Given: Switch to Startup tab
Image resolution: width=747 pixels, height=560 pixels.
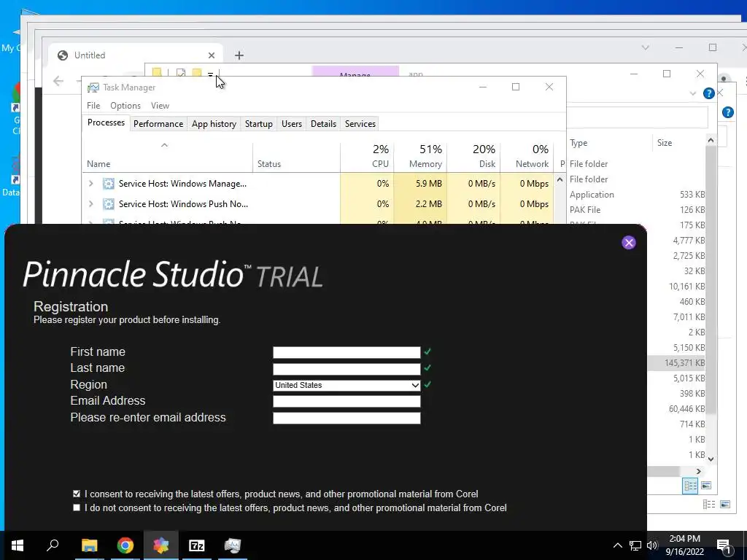Looking at the screenshot, I should (259, 124).
